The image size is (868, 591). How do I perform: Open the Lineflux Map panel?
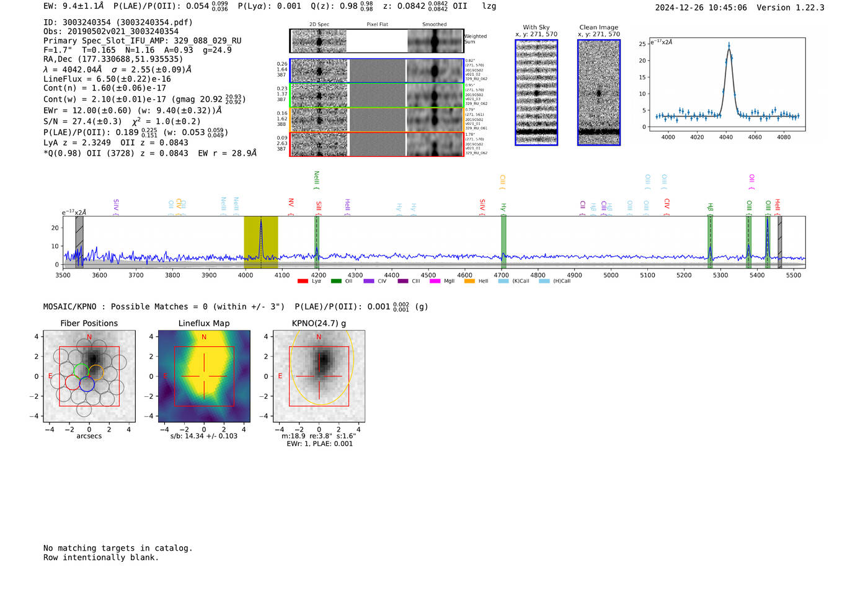[204, 376]
